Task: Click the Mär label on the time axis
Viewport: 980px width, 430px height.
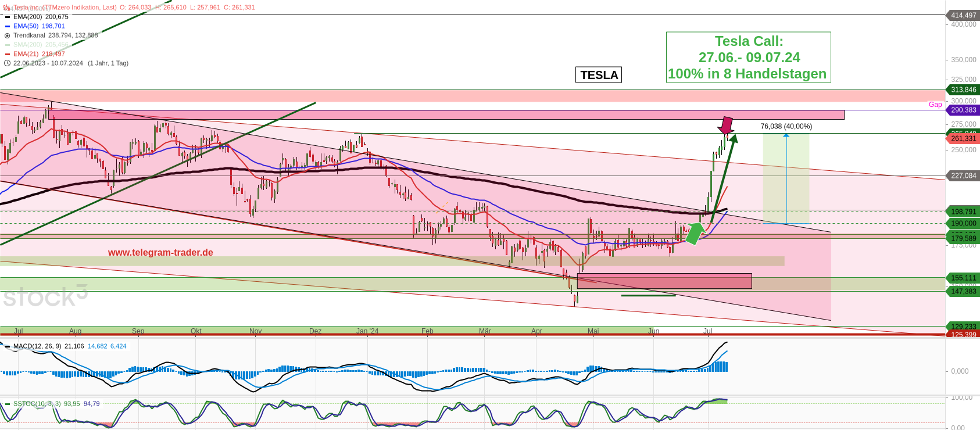Action: coord(485,331)
